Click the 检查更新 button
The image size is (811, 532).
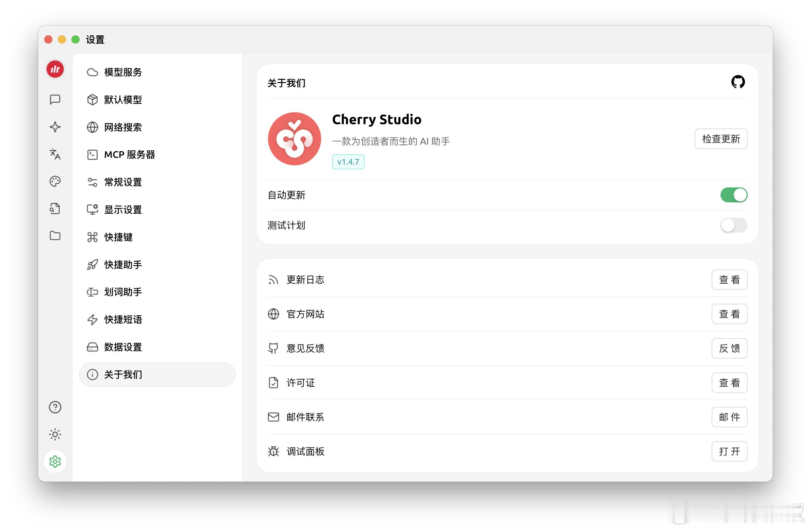coord(721,139)
